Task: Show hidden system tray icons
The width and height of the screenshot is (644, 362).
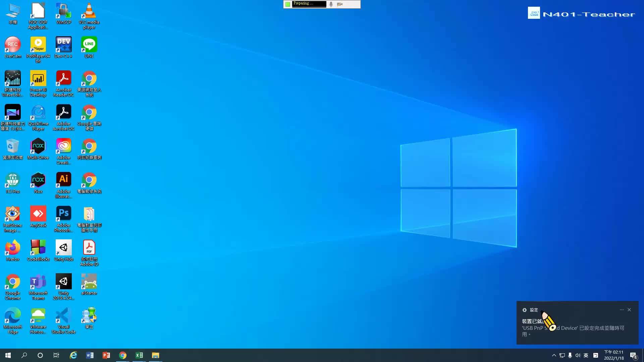Action: click(554, 355)
